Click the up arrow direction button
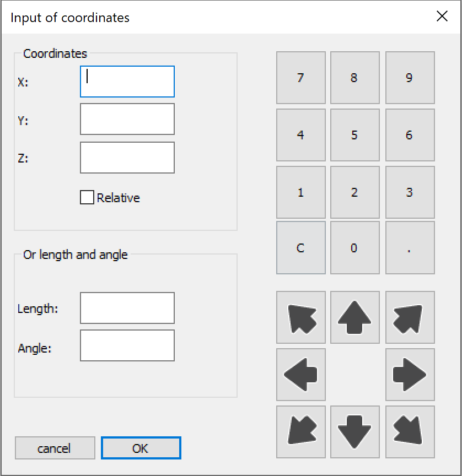The height and width of the screenshot is (476, 462). coord(354,317)
